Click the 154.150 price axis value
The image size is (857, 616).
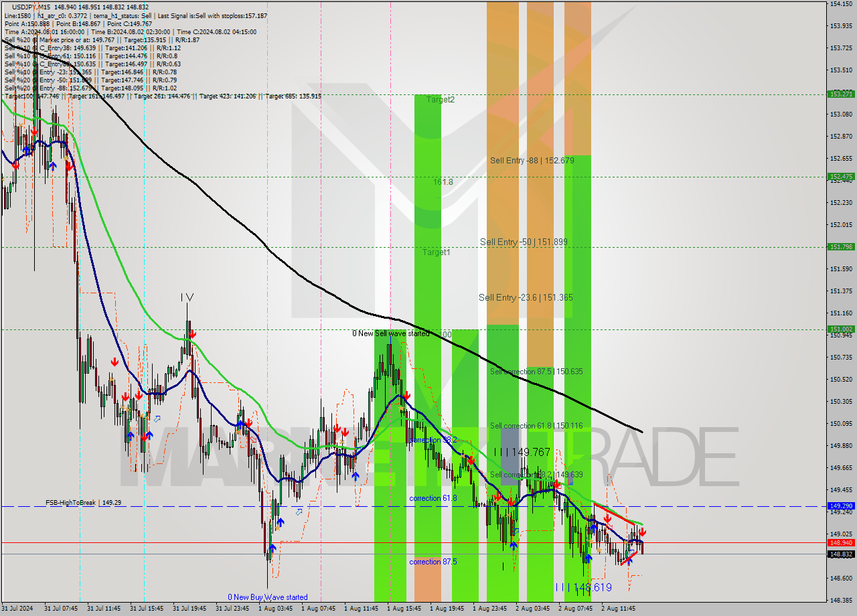pos(841,4)
